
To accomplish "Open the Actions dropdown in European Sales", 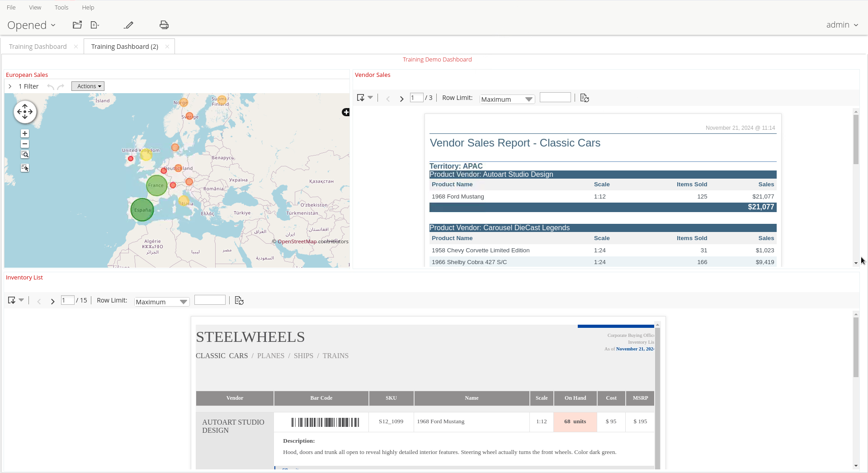I will 88,86.
